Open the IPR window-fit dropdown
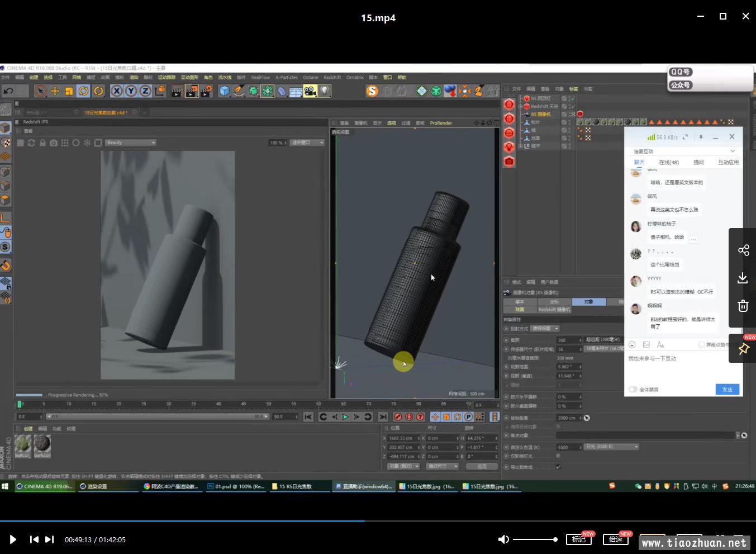The image size is (756, 554). pos(307,143)
